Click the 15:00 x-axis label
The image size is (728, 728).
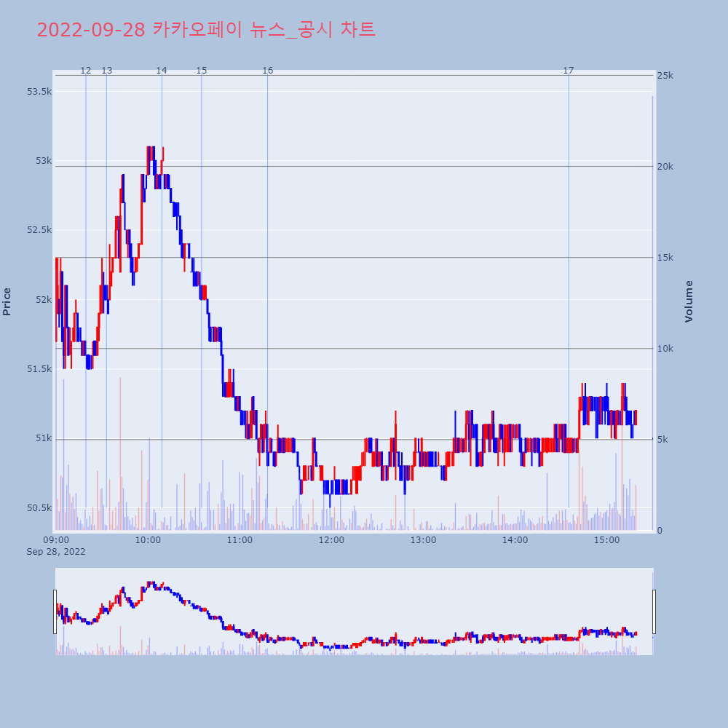coord(607,540)
